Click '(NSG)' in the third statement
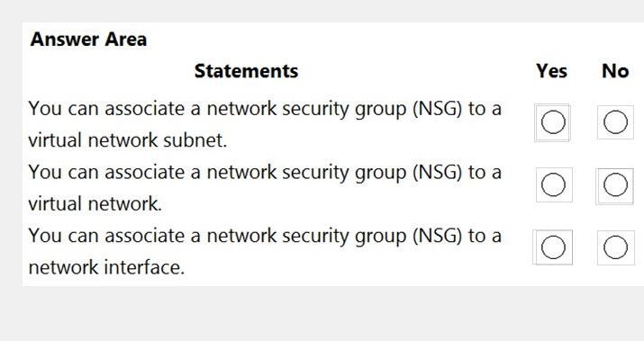Screen dimensions: 644x341 click(x=437, y=236)
